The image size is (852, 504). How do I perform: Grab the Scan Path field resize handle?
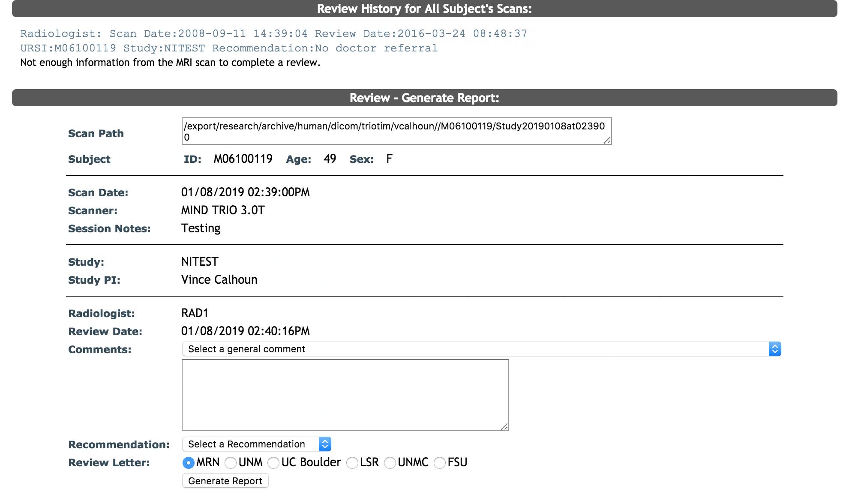coord(607,140)
